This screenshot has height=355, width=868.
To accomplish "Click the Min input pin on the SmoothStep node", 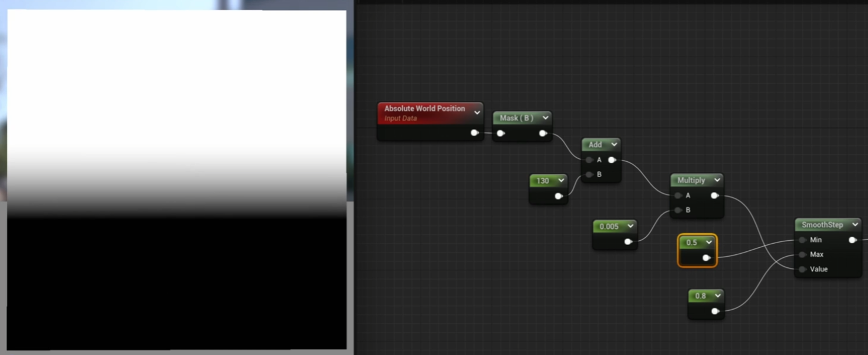I will point(803,240).
